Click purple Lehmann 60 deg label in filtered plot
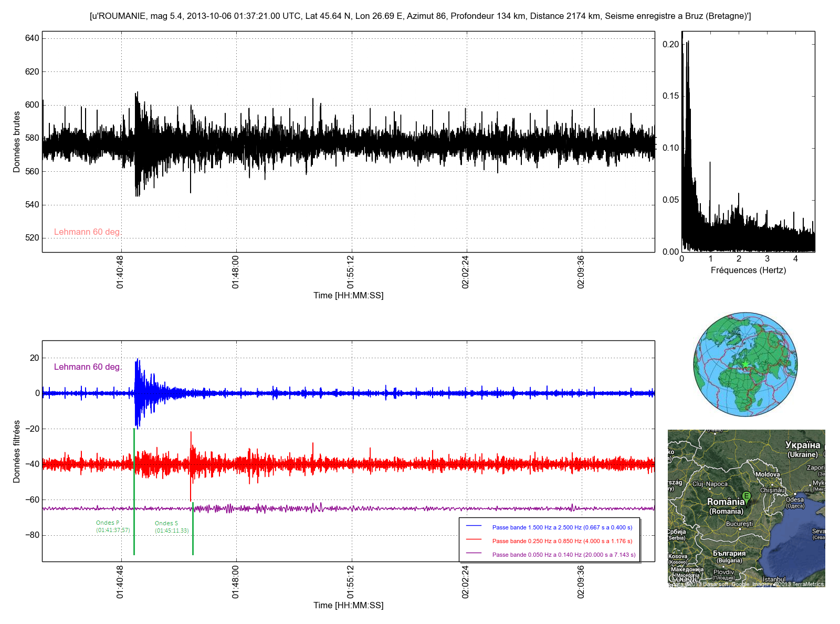840x624 pixels. click(87, 367)
